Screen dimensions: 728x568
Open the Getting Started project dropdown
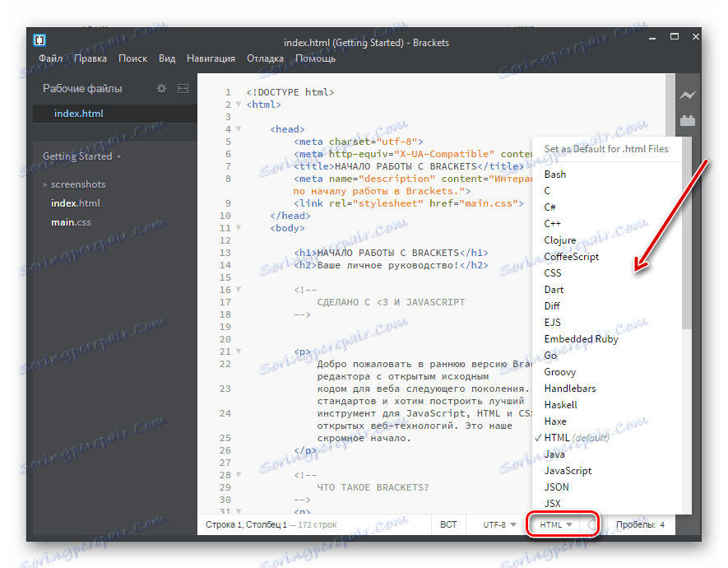click(81, 156)
